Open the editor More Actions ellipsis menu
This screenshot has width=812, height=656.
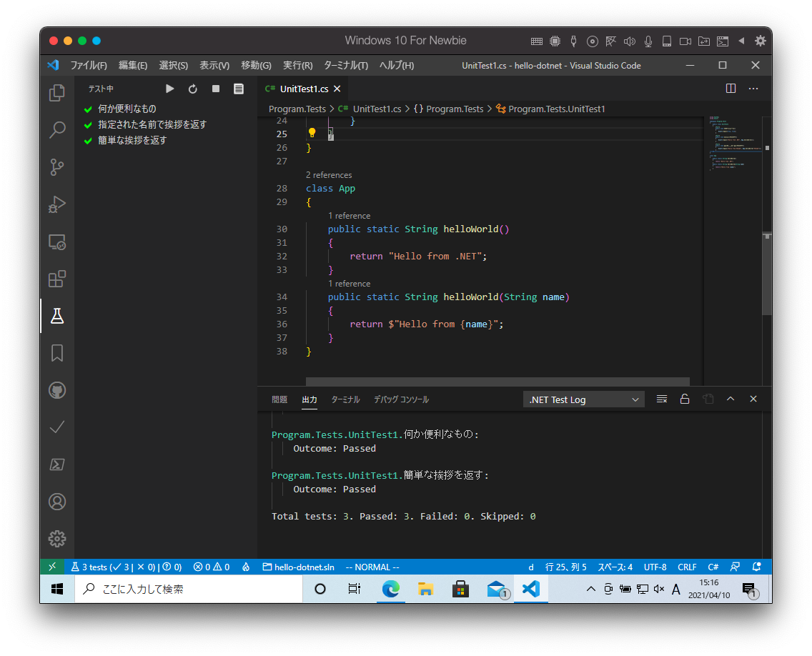pos(753,89)
